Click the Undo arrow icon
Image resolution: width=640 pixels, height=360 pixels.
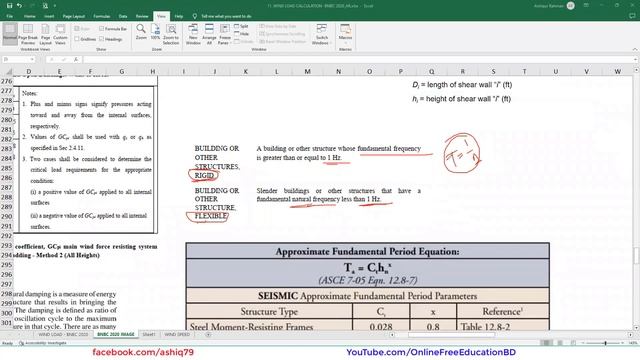point(19,6)
